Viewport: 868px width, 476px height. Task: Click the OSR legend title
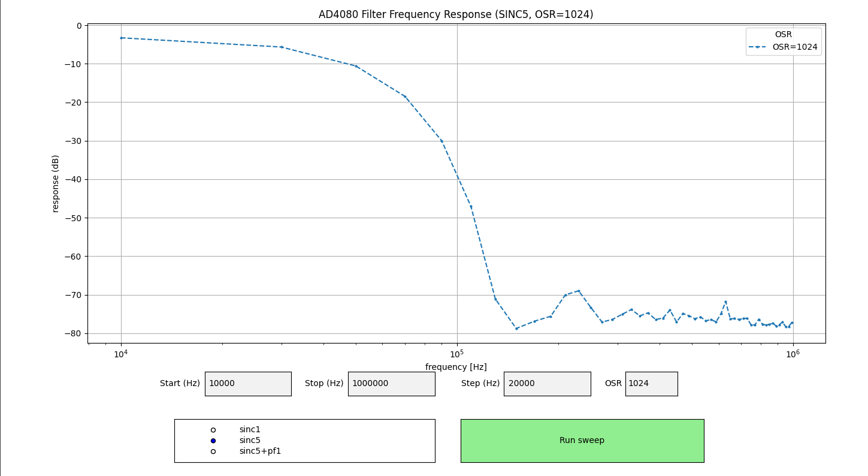click(783, 34)
